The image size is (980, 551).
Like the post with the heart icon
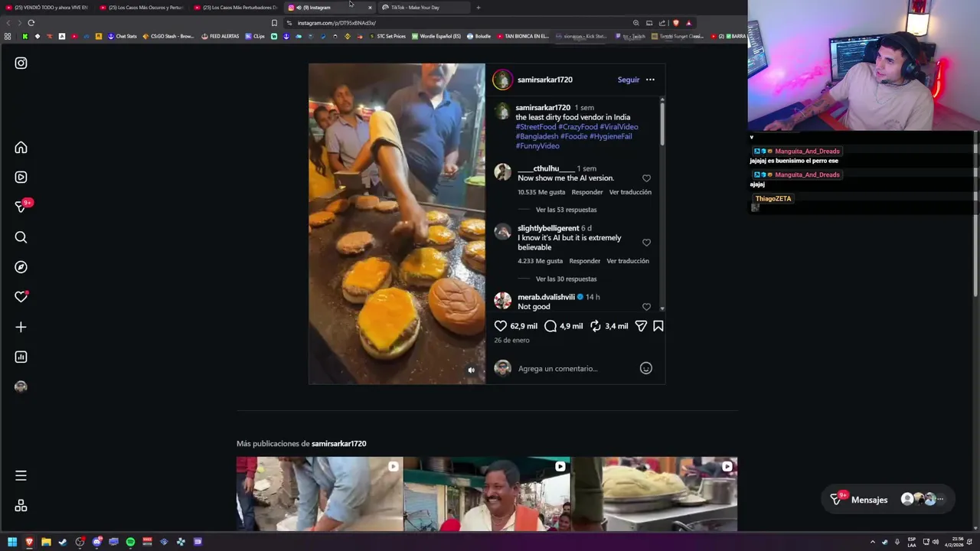(x=501, y=326)
